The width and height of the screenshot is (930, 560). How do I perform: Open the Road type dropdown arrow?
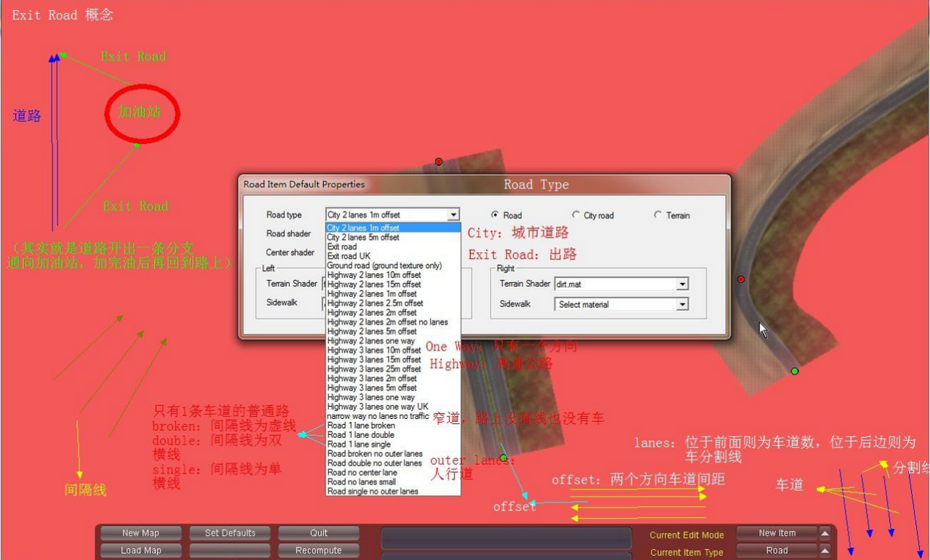453,214
